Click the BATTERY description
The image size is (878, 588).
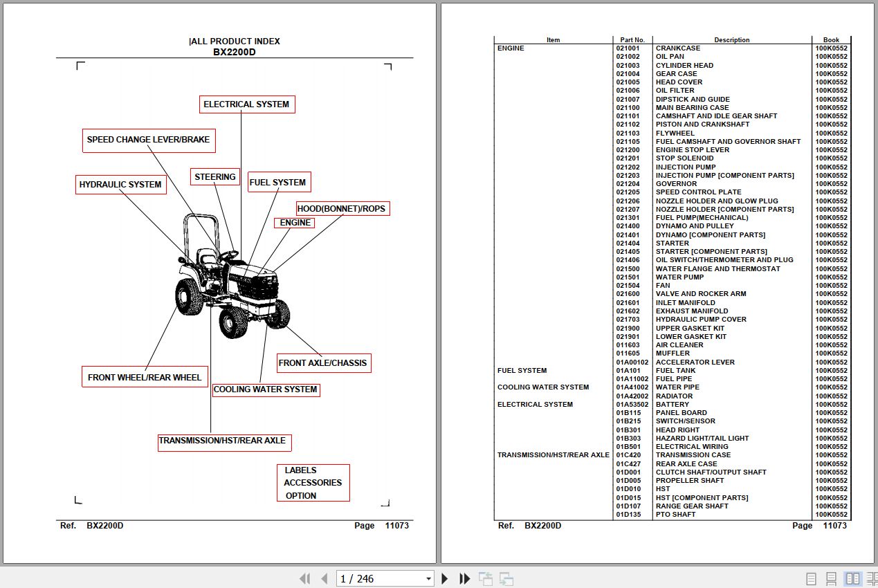point(673,405)
